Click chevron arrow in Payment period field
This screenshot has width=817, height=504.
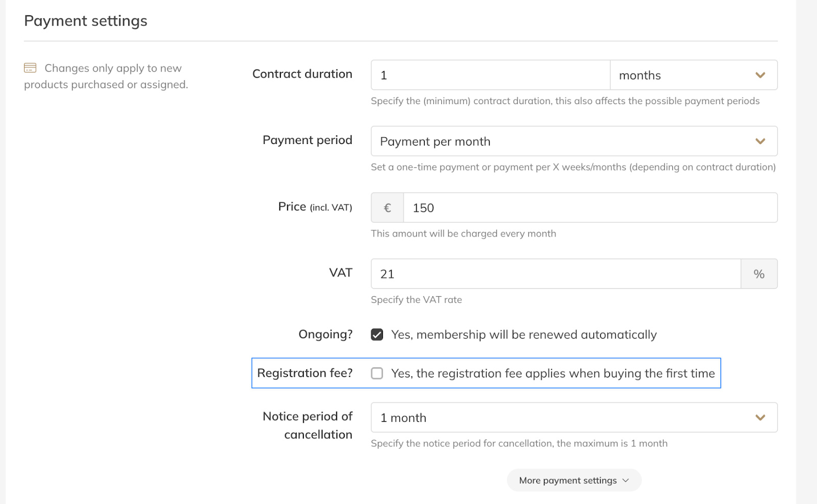coord(760,141)
